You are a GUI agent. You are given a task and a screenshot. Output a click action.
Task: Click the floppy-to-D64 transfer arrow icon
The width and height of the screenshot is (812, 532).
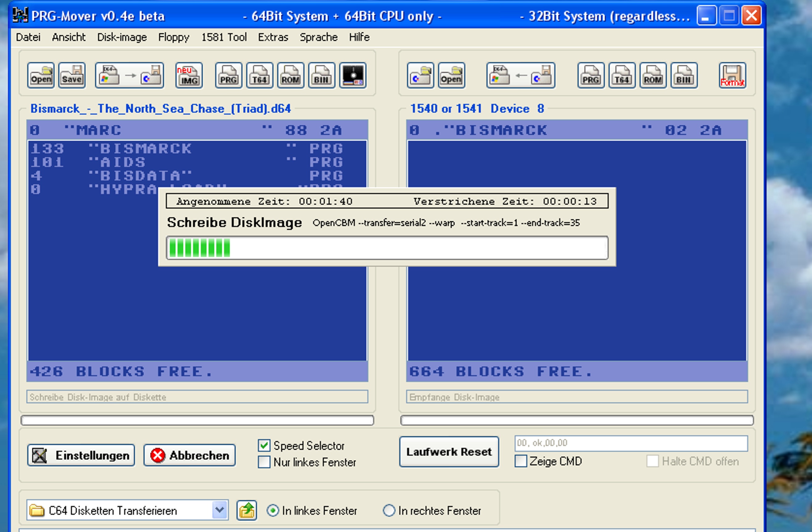coord(521,75)
